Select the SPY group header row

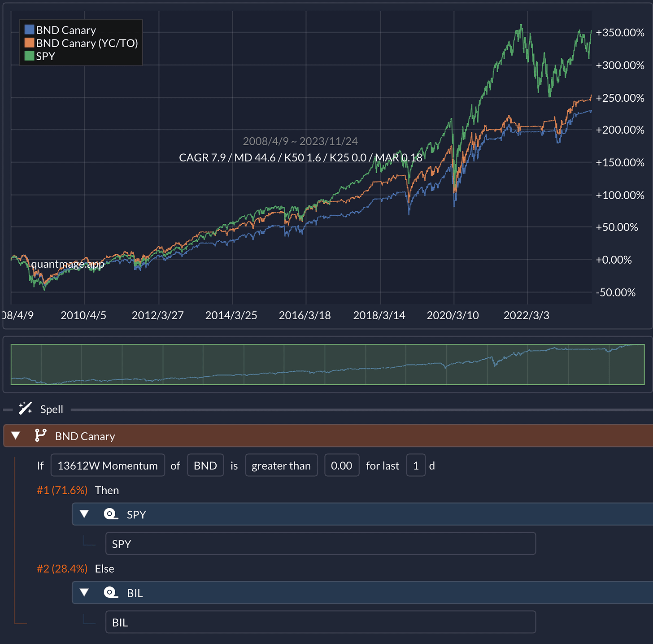coord(362,514)
